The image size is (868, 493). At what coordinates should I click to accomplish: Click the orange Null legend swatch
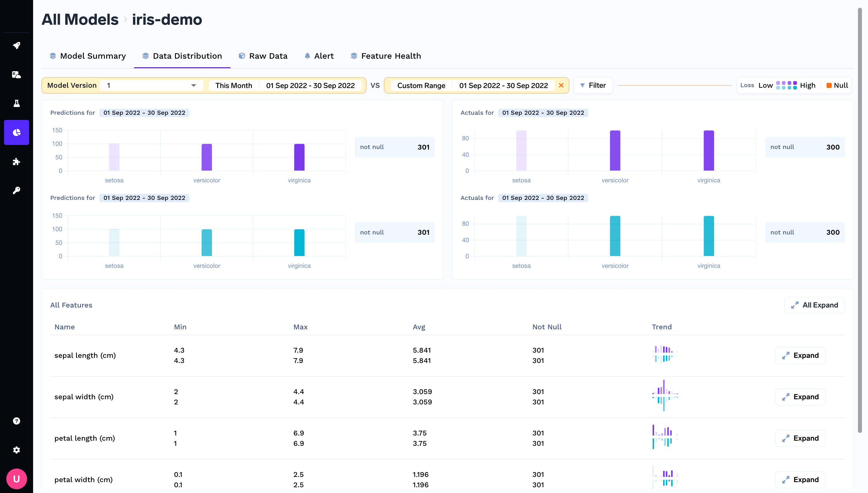pos(829,85)
